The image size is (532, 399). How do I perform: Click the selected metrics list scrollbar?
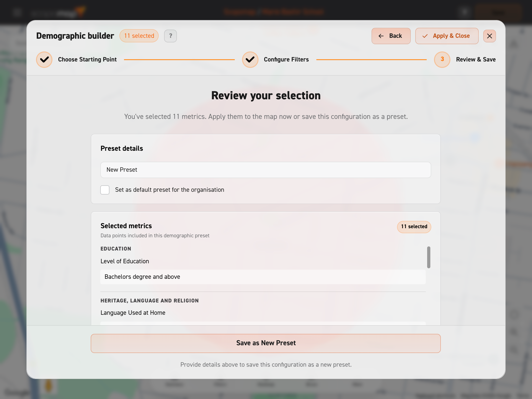point(429,257)
